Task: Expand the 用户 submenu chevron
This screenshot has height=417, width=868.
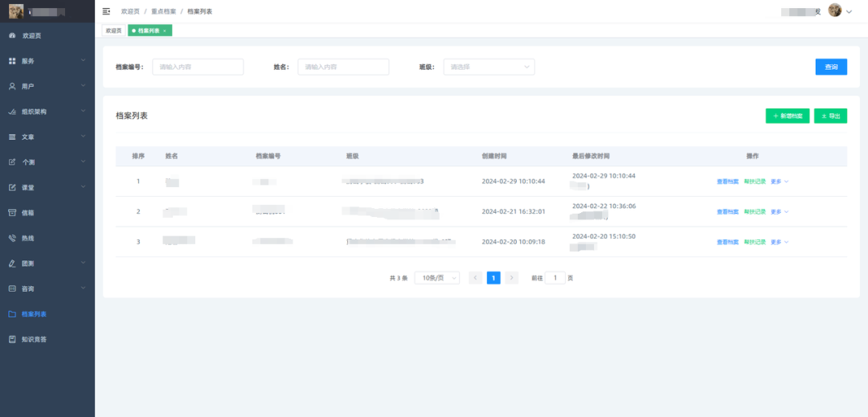Action: click(83, 86)
